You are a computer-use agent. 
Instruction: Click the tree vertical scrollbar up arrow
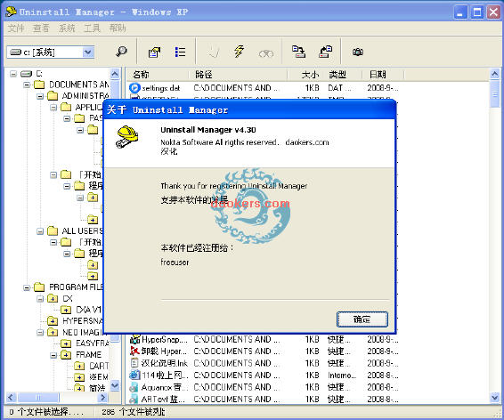point(115,74)
